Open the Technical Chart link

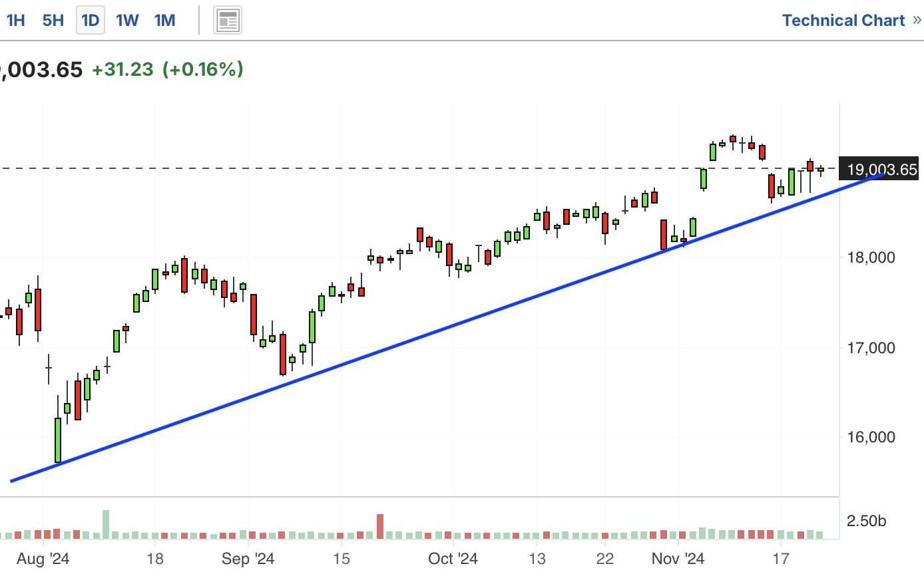pyautogui.click(x=851, y=21)
